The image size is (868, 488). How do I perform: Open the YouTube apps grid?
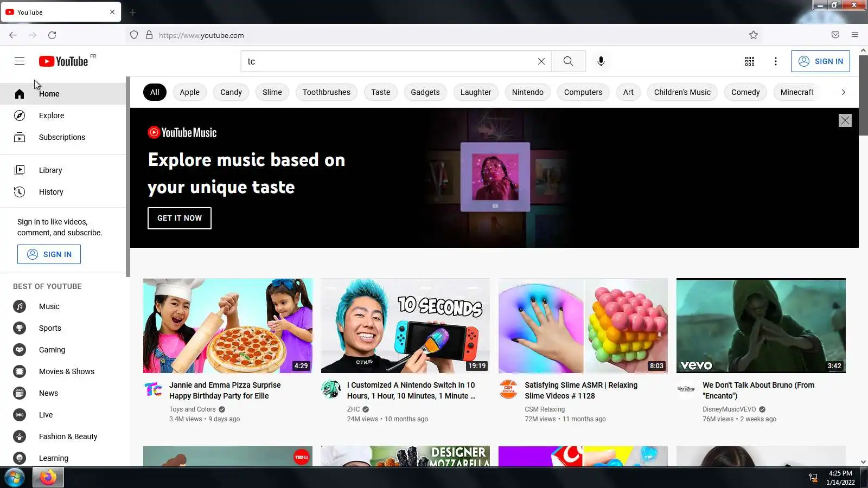click(x=750, y=61)
